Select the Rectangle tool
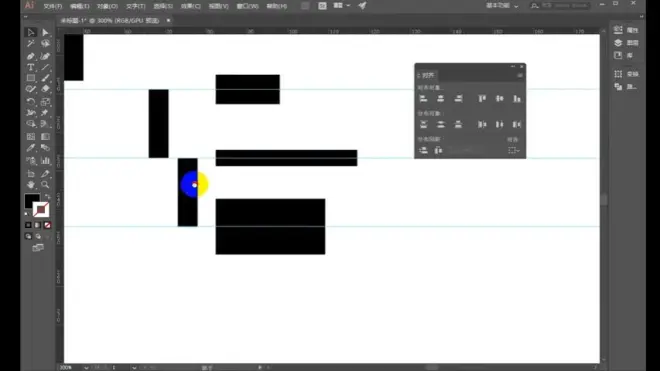The height and width of the screenshot is (371, 660). click(x=31, y=78)
